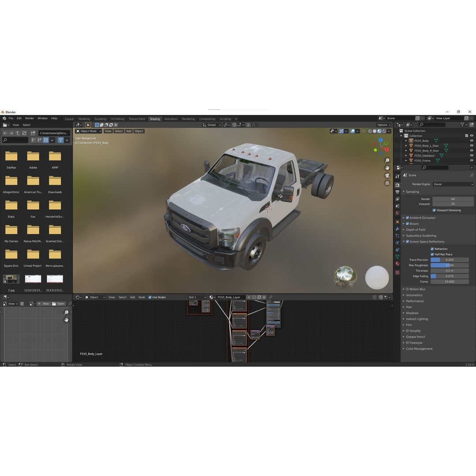Open the Window menu
This screenshot has width=476, height=476.
point(42,119)
